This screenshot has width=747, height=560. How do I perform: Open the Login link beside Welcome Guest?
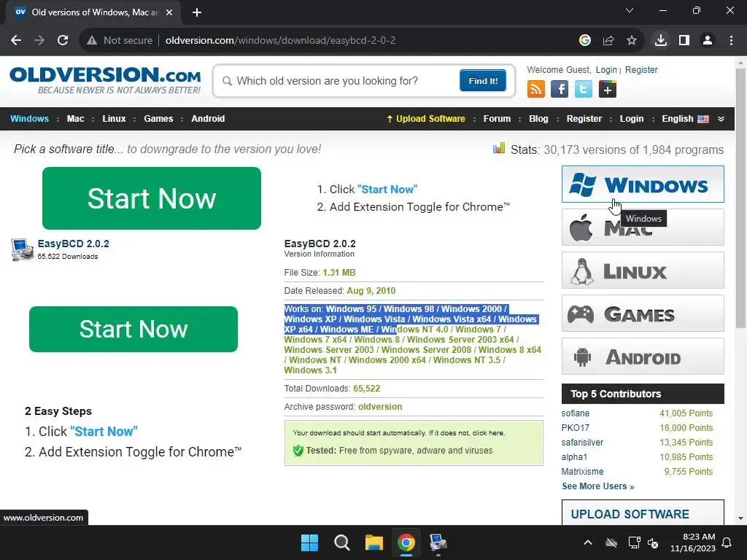pos(606,70)
